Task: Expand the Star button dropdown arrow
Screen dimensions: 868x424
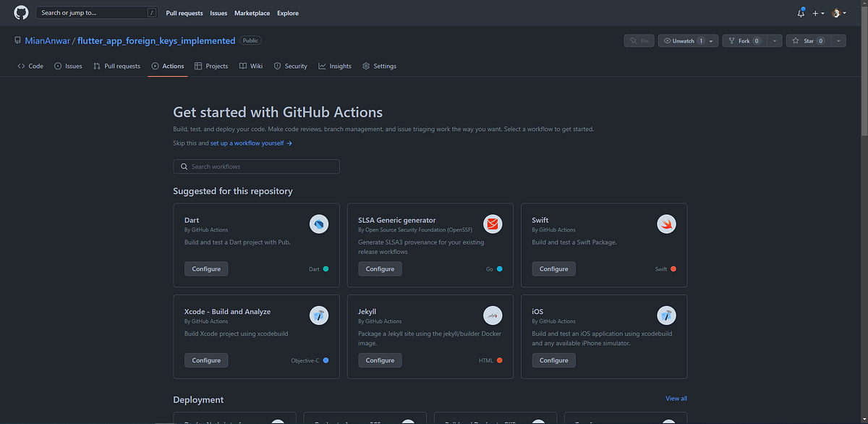Action: (x=838, y=41)
